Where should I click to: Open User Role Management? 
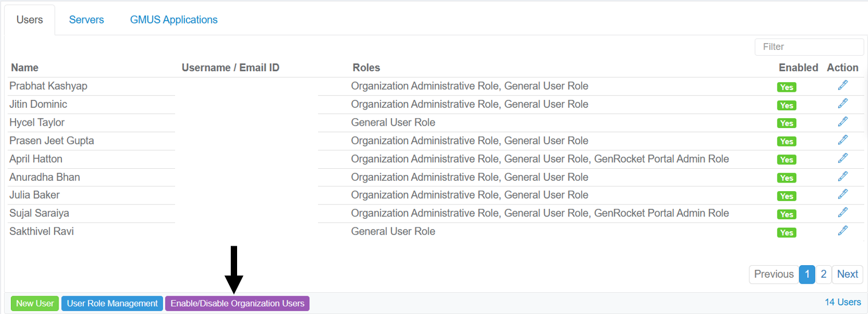112,303
